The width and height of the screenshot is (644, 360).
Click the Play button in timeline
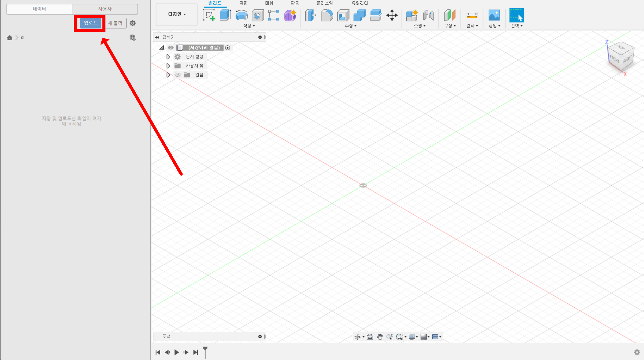177,352
